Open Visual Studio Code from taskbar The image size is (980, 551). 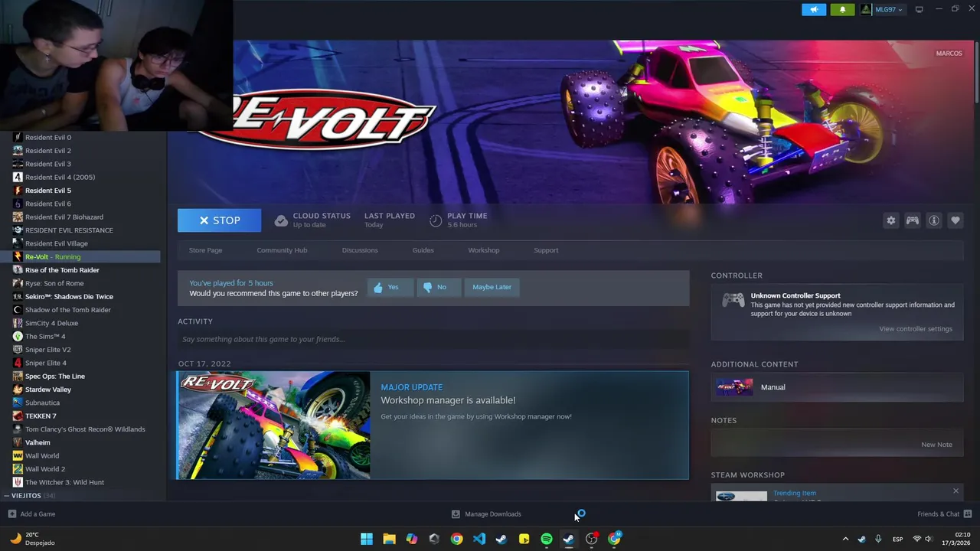point(479,539)
